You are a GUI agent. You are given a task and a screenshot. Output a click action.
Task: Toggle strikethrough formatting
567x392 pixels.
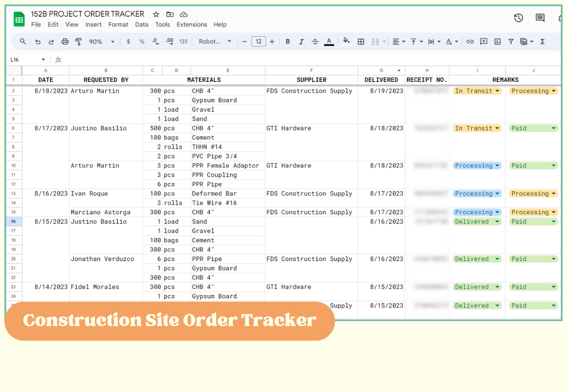[315, 42]
